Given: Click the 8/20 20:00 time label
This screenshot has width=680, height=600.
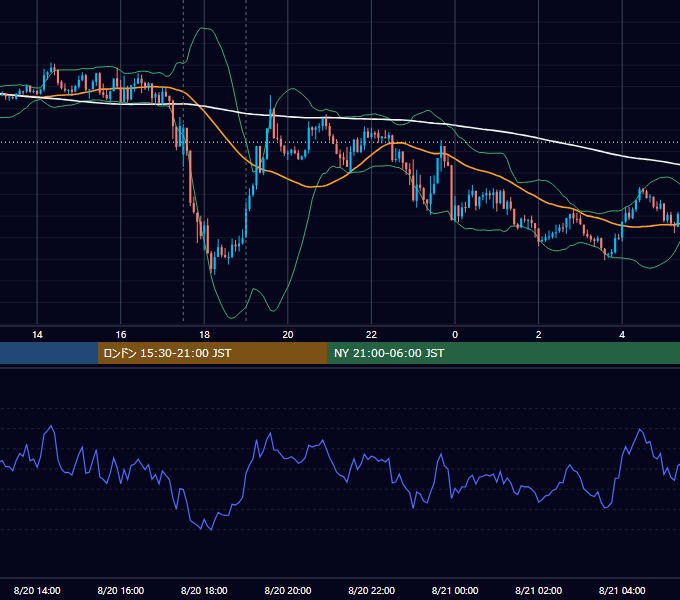Looking at the screenshot, I should tap(288, 590).
